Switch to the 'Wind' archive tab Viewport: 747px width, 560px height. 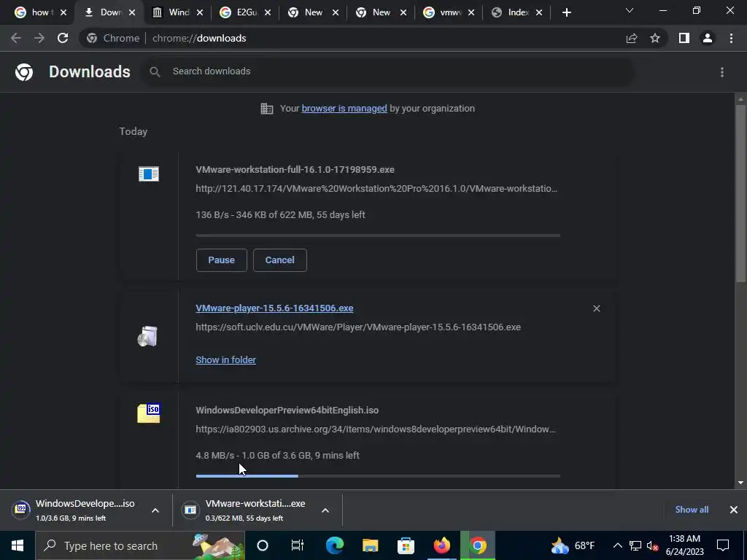point(177,12)
